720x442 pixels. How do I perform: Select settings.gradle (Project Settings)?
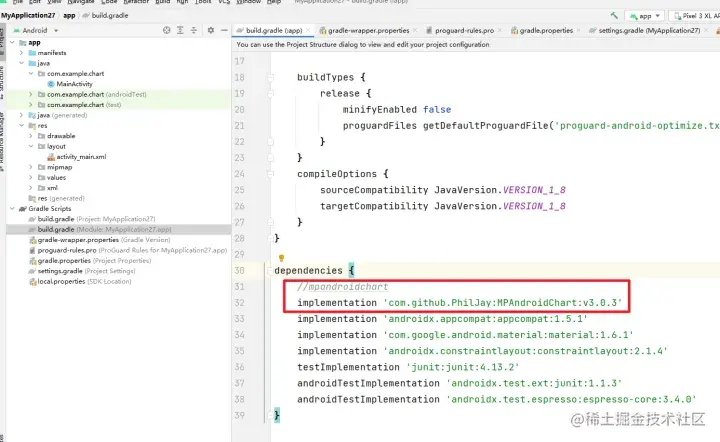pyautogui.click(x=82, y=271)
